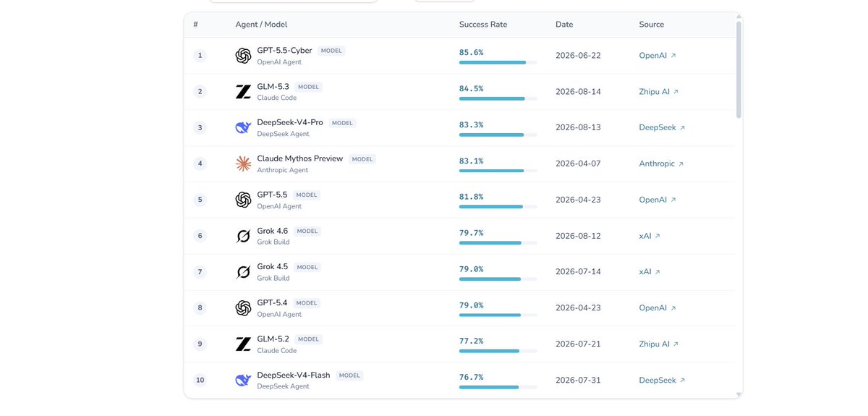Click the table's vertical scrollbar thumb
The height and width of the screenshot is (416, 868).
(x=739, y=69)
